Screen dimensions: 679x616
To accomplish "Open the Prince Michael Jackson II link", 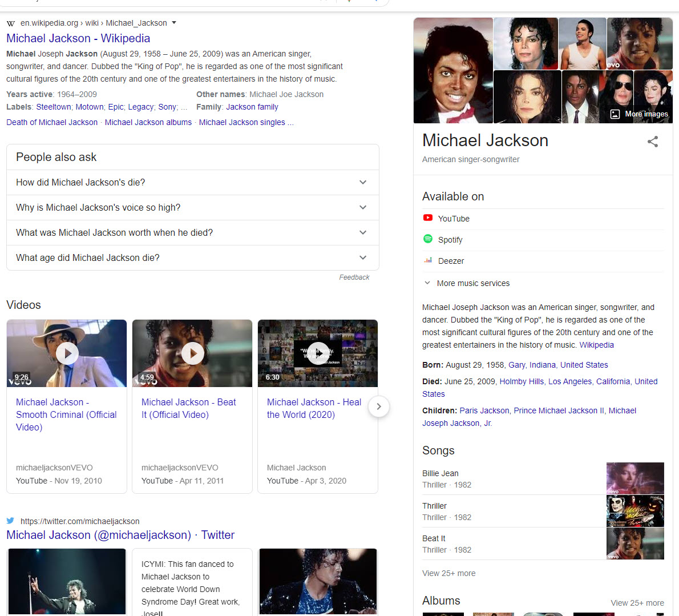I will [559, 410].
